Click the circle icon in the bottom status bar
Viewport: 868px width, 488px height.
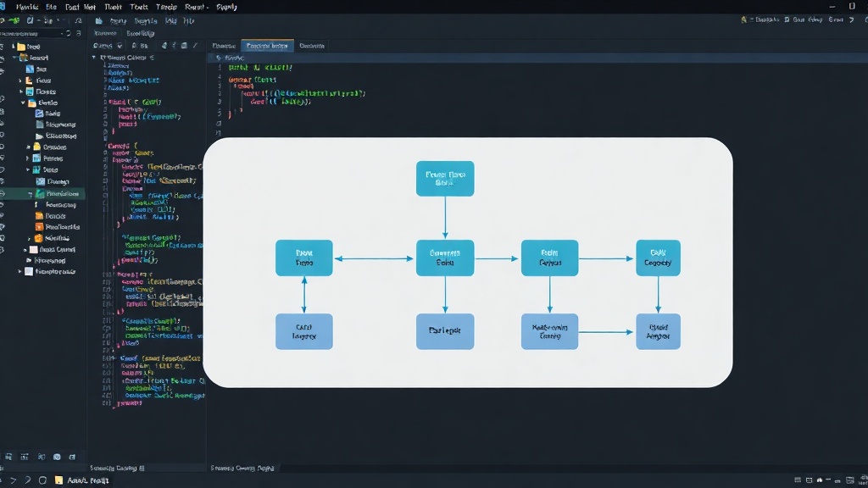click(42, 480)
